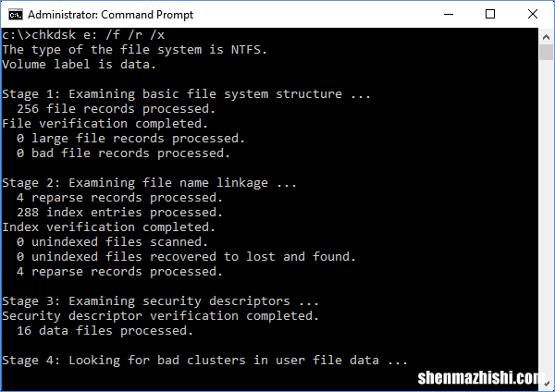
Task: Click the 'Volume label is data.' line
Action: (79, 65)
